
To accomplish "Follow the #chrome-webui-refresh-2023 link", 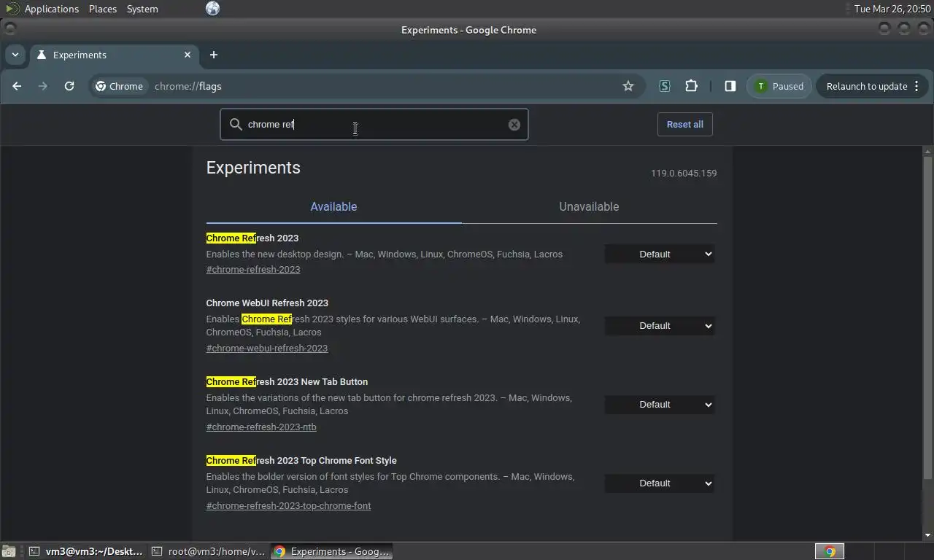I will coord(267,349).
